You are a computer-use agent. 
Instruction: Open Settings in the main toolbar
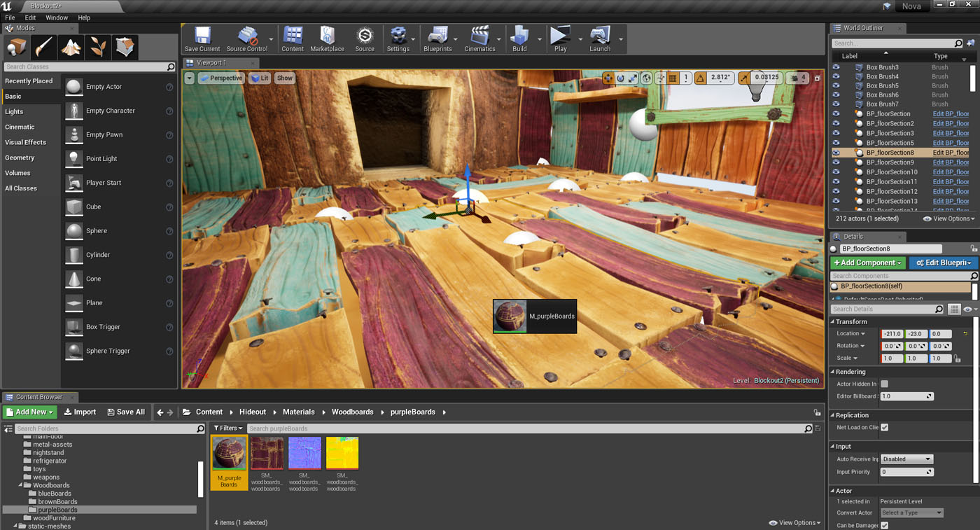pyautogui.click(x=398, y=39)
